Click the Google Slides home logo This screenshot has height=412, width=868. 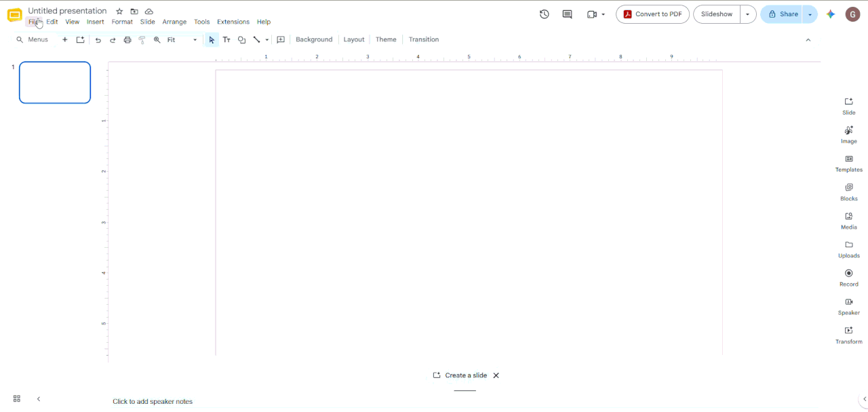coord(14,15)
